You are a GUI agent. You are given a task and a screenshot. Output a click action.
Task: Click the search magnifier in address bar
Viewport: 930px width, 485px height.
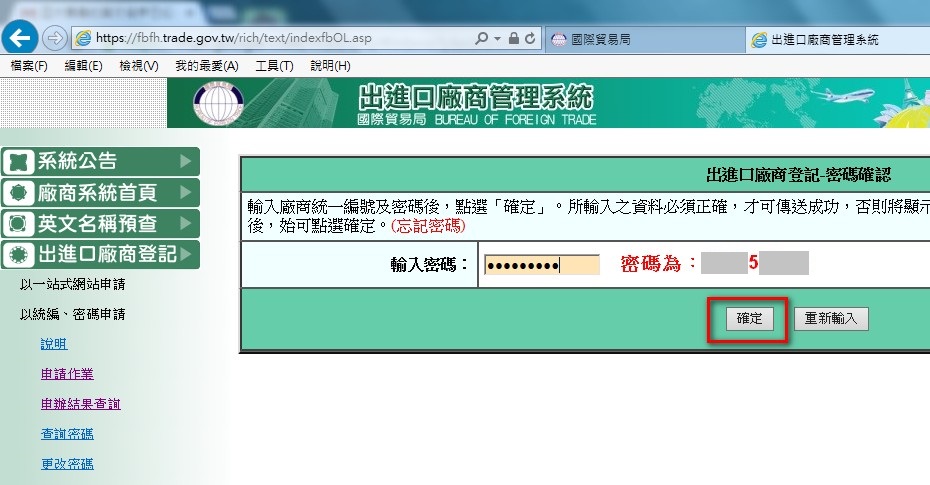click(481, 39)
